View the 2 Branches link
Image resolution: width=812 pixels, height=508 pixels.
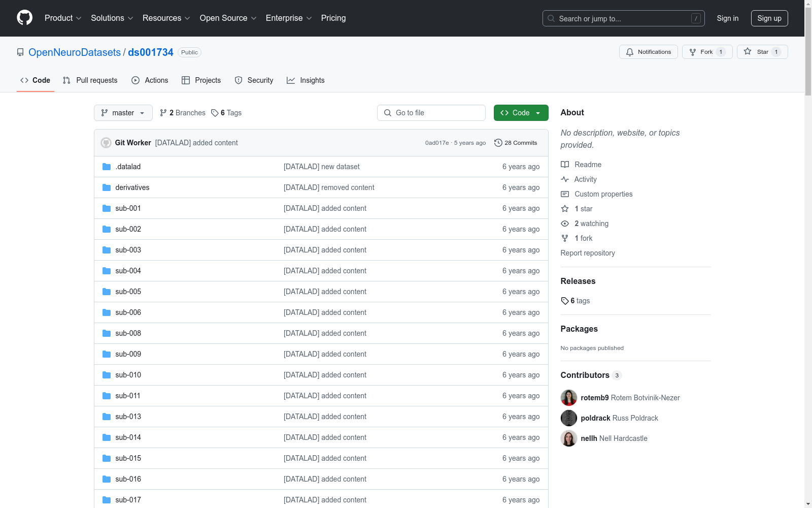[183, 113]
